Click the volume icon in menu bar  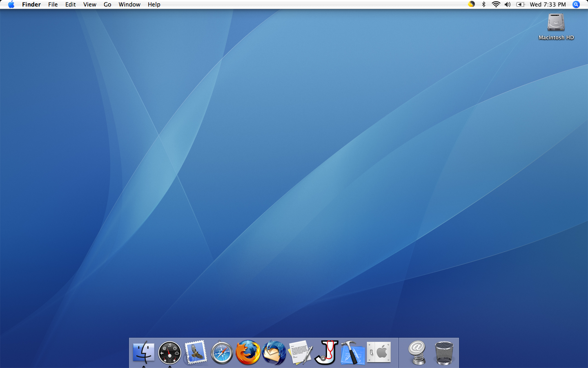pos(508,4)
